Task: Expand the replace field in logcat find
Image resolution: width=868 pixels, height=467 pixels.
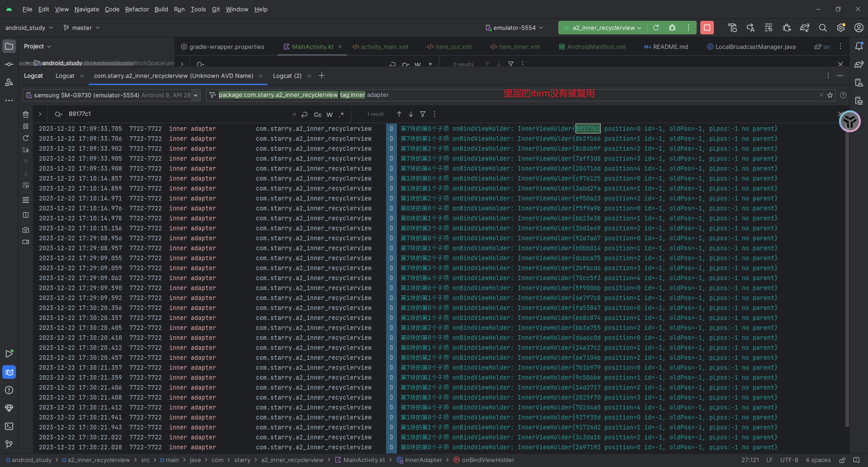Action: 40,114
